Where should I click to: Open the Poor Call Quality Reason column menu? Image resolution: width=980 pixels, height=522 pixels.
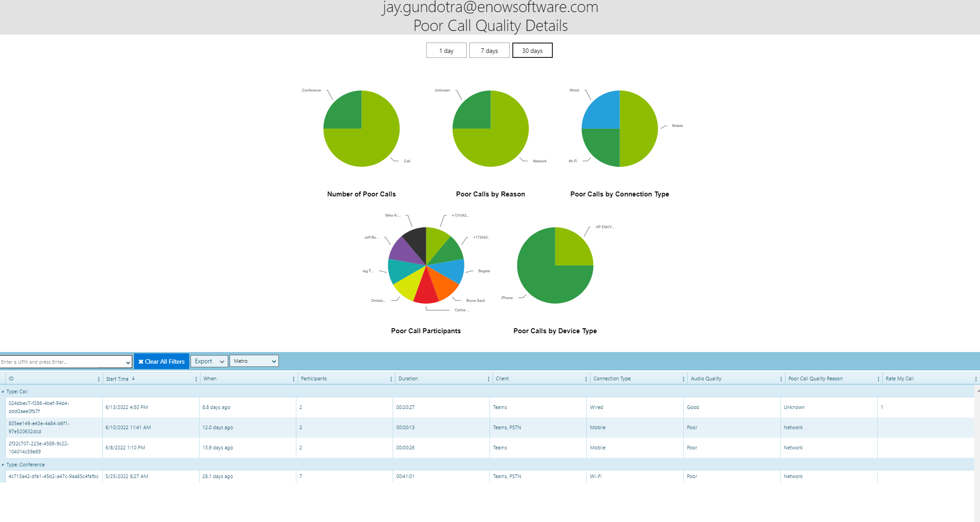coord(878,378)
